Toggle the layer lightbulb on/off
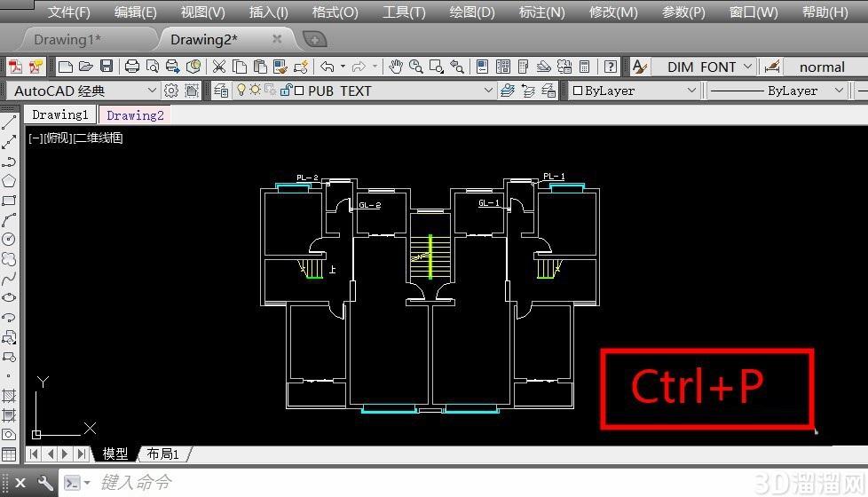 pyautogui.click(x=241, y=91)
